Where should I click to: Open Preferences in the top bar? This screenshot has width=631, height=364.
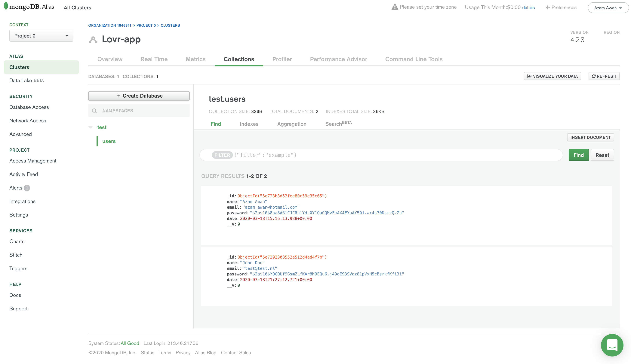561,8
